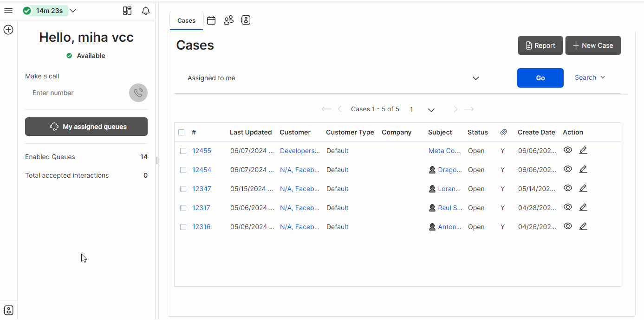The height and width of the screenshot is (320, 644).
Task: Check the box for case 12454
Action: (183, 170)
